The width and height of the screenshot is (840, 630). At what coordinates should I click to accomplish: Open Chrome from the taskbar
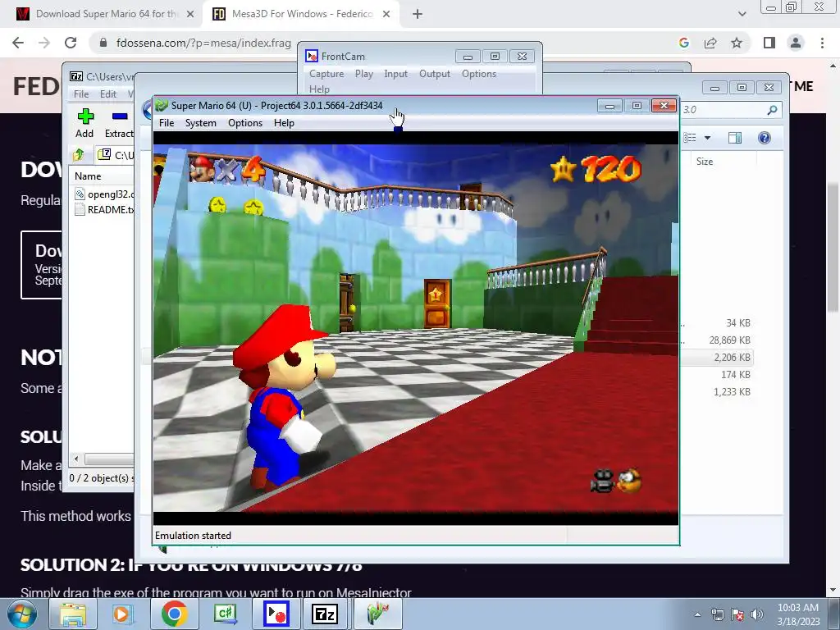click(174, 614)
